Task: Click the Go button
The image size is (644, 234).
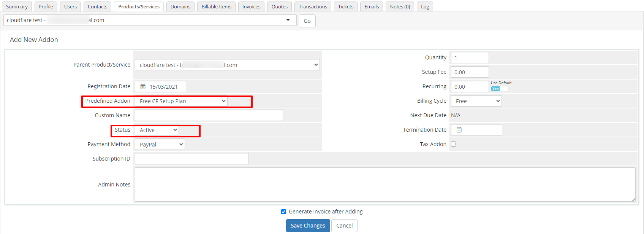Action: pos(307,21)
